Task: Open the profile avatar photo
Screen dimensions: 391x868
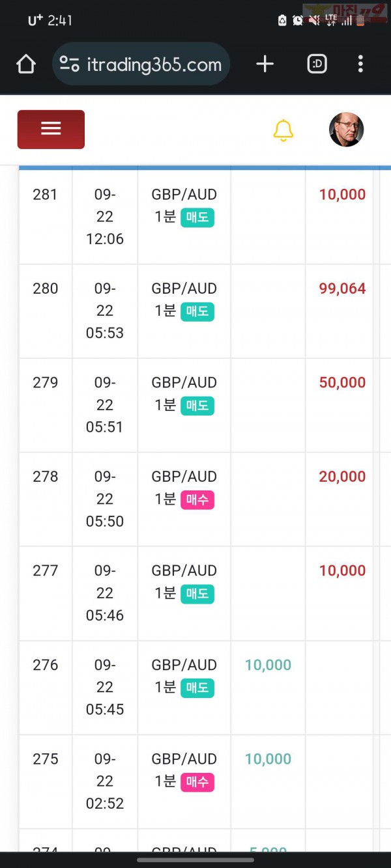Action: [346, 130]
